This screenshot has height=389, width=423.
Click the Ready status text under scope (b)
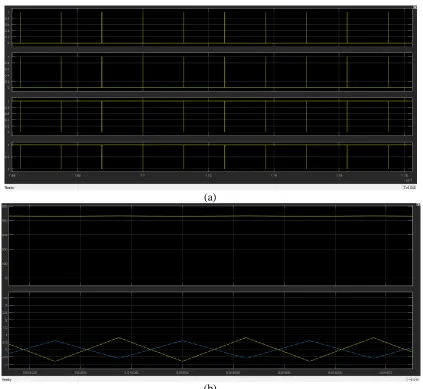[7, 380]
